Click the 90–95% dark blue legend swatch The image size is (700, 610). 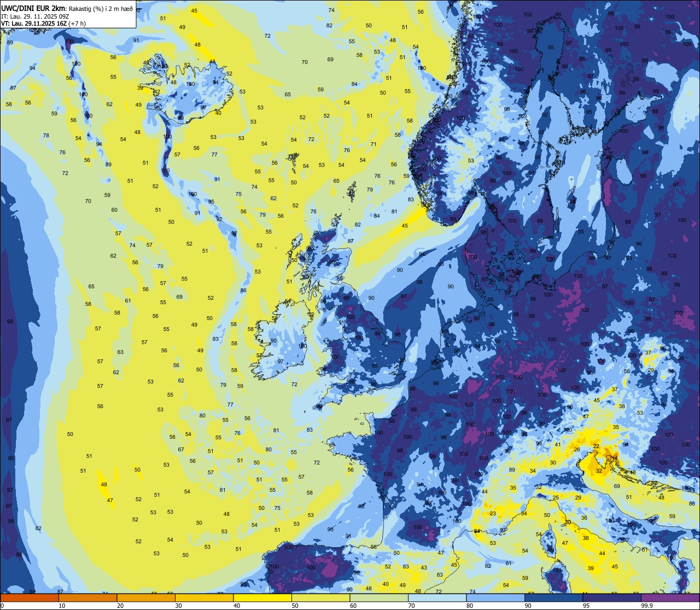pos(554,598)
